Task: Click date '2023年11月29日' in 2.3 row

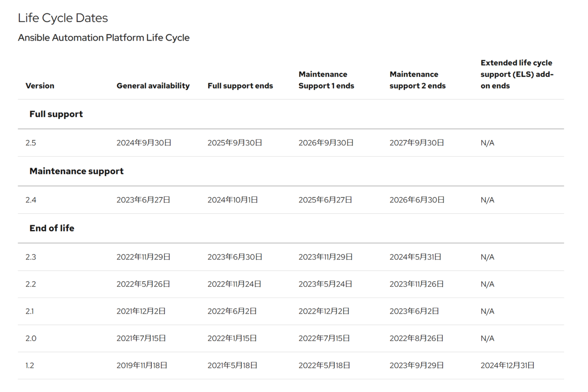Action: 326,257
